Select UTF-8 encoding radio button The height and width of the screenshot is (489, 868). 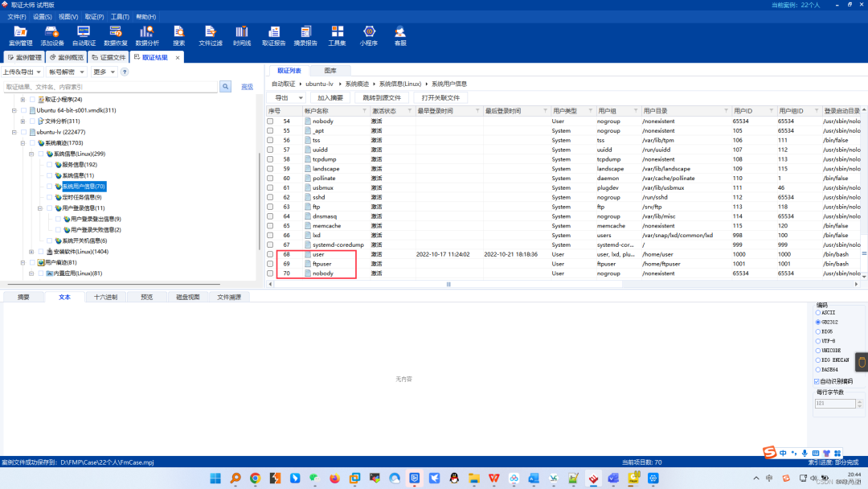(817, 340)
